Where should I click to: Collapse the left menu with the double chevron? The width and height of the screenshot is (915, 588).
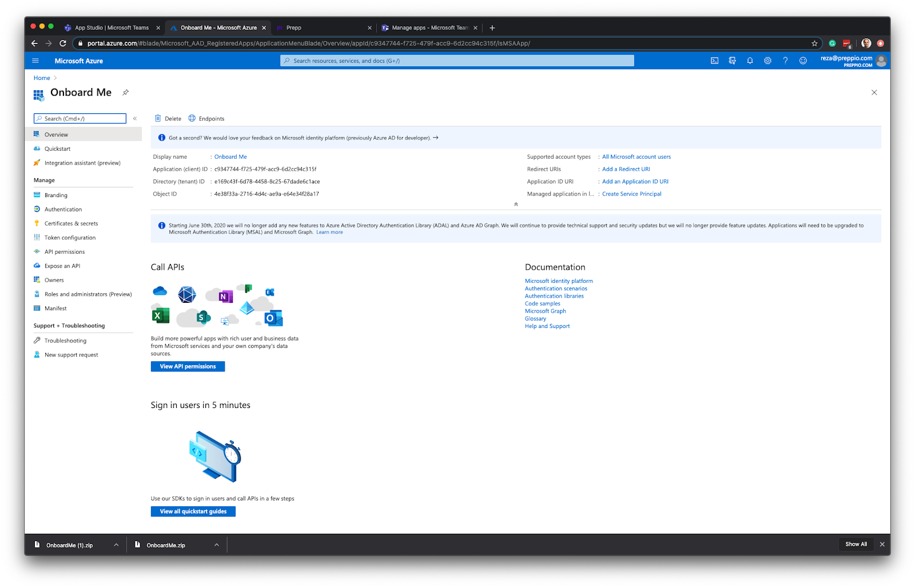pos(135,118)
